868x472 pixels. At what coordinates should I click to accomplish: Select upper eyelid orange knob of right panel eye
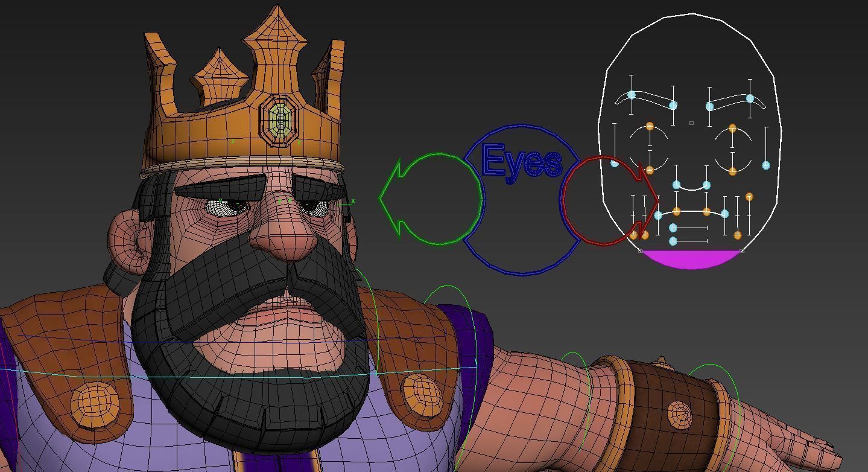(732, 128)
